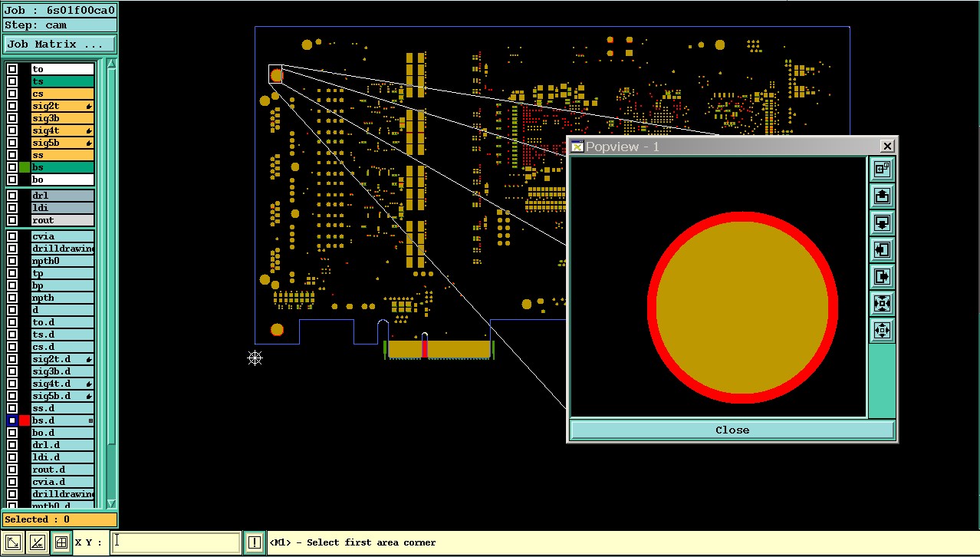Toggle the checkbox for layer 'bo.d'

click(12, 433)
